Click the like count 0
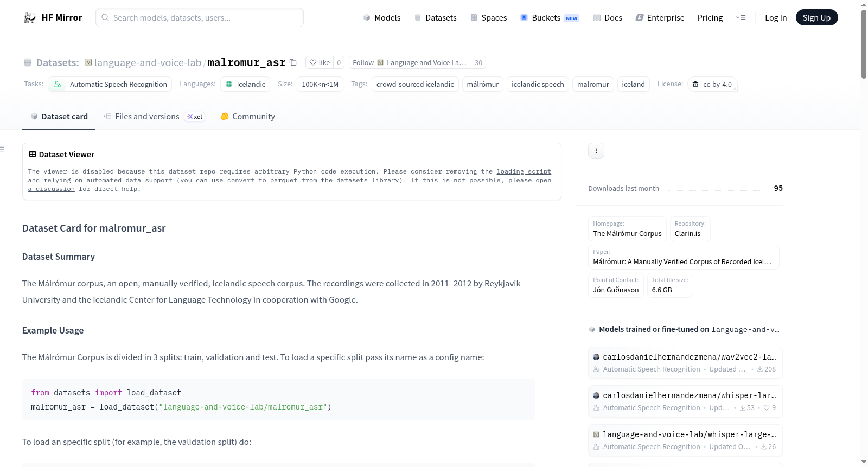This screenshot has height=467, width=868. (339, 62)
